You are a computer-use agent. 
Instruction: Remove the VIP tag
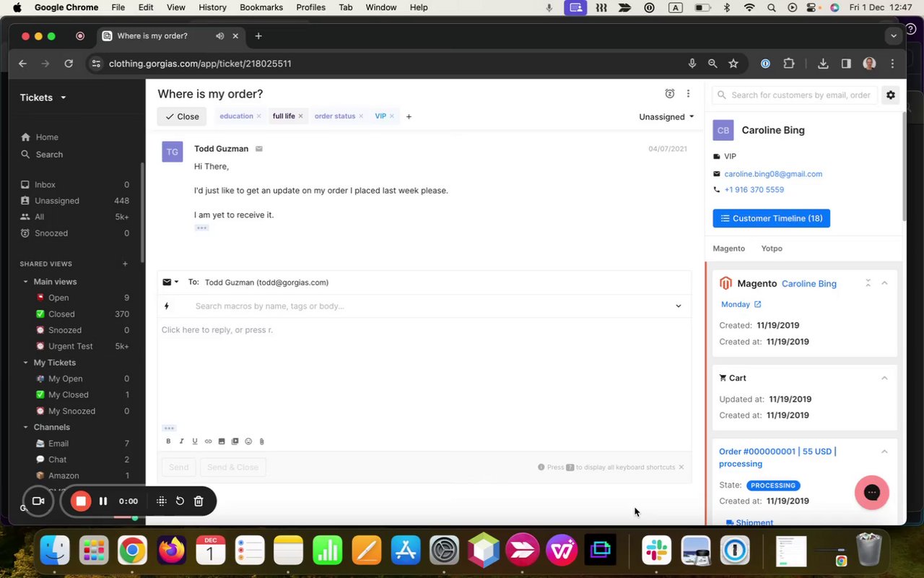[x=392, y=116]
